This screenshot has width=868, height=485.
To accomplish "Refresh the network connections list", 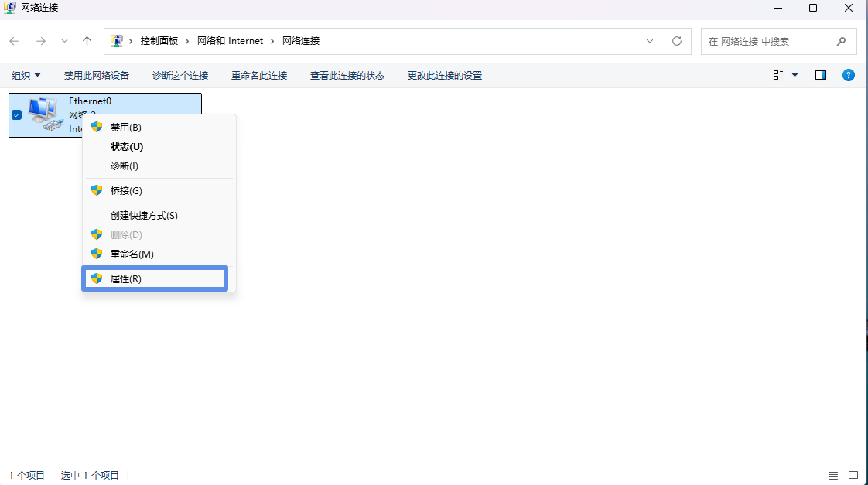I will (x=677, y=41).
